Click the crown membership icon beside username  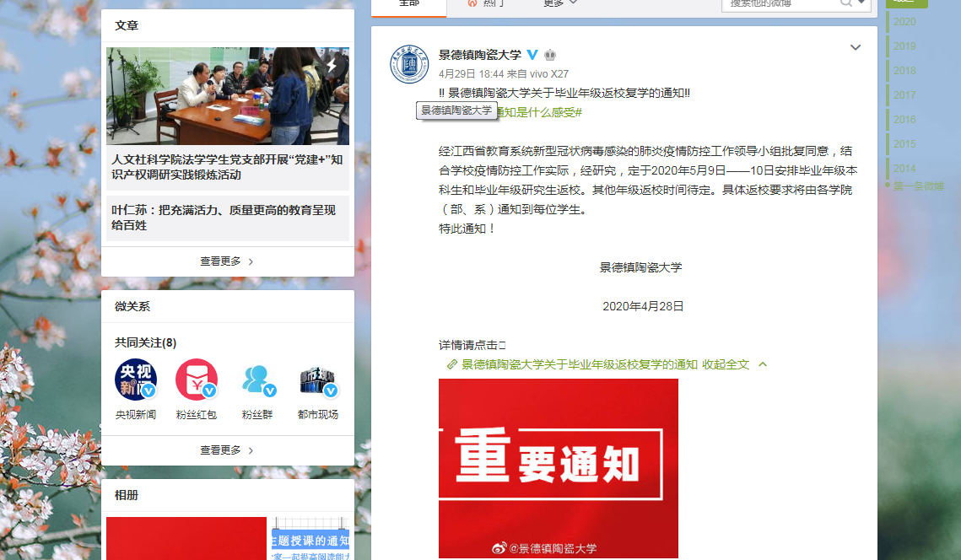pos(550,55)
